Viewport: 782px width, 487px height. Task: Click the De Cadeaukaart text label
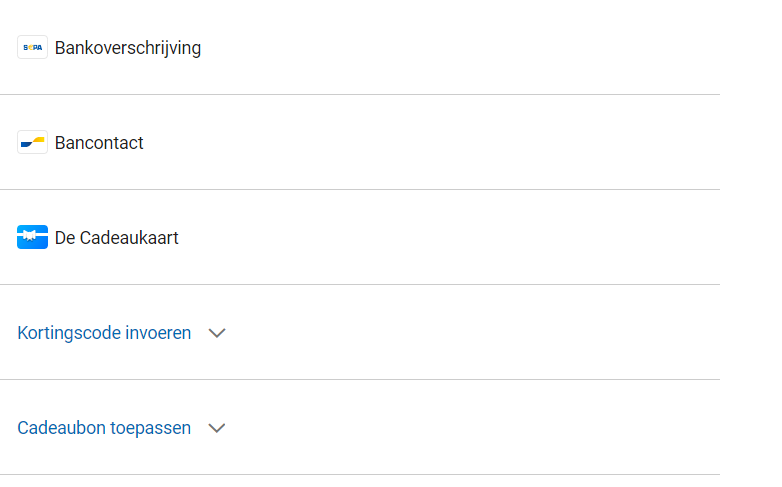click(x=117, y=238)
